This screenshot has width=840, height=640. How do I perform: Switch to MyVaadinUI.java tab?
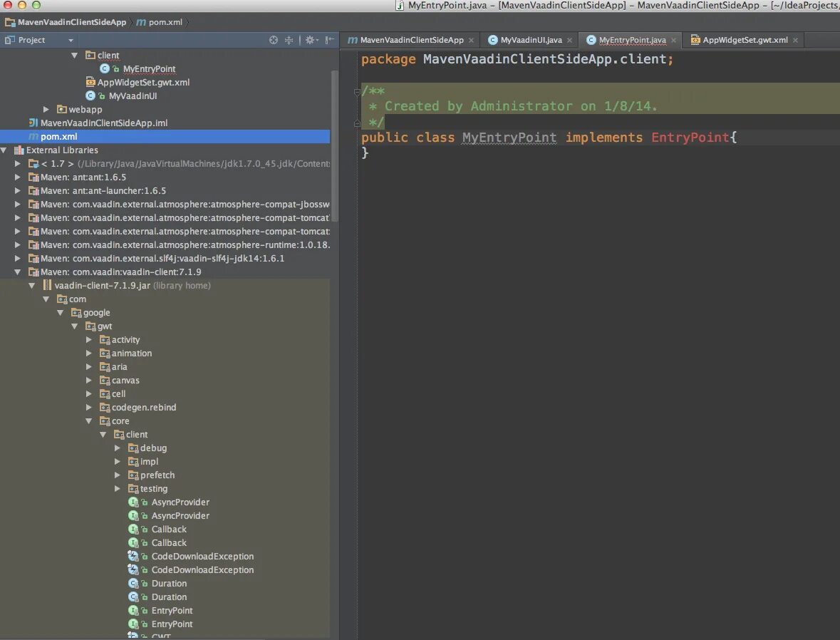(x=525, y=40)
